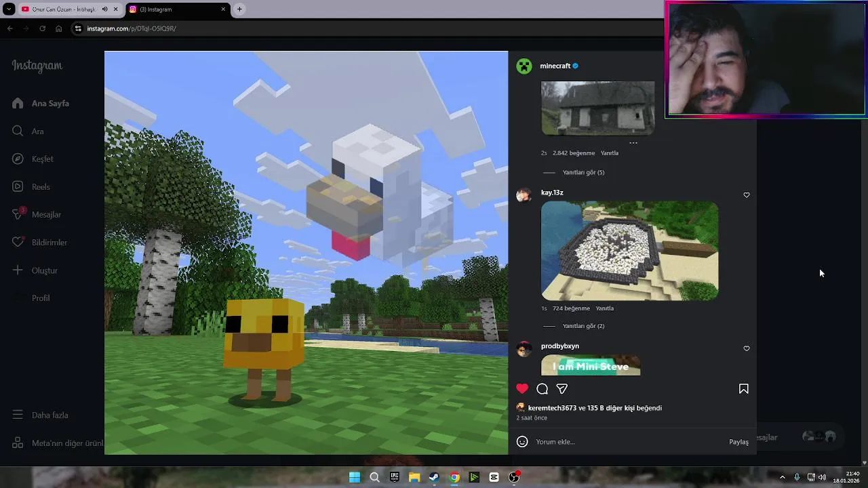Viewport: 868px width, 488px height.
Task: Click the comment bubble icon
Action: (x=542, y=388)
